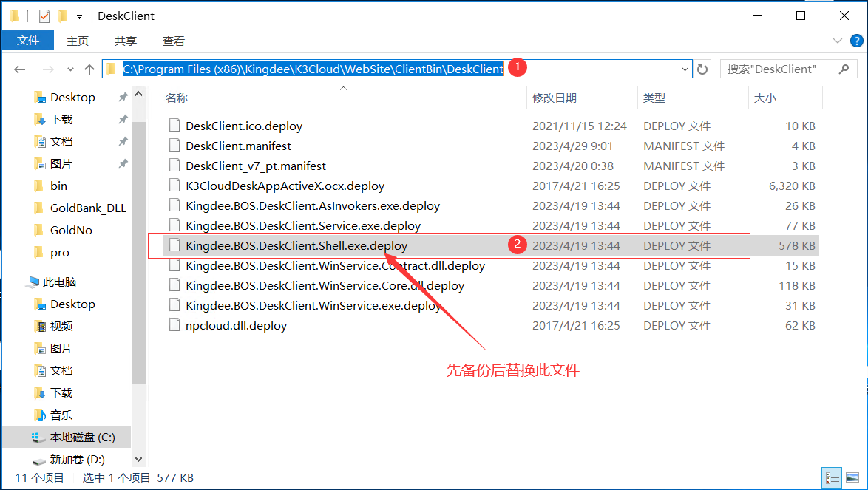Go up one folder level
868x490 pixels.
[89, 69]
